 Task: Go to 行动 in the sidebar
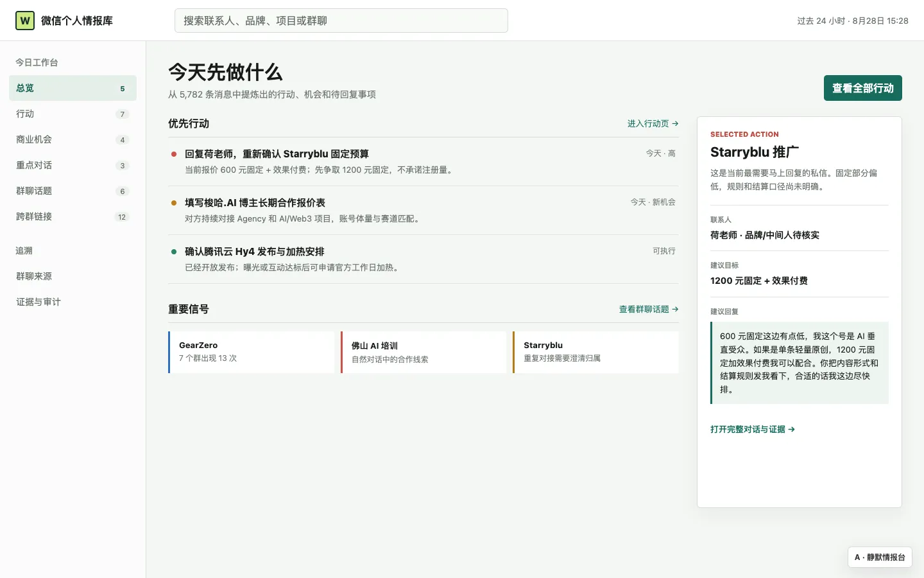click(73, 114)
